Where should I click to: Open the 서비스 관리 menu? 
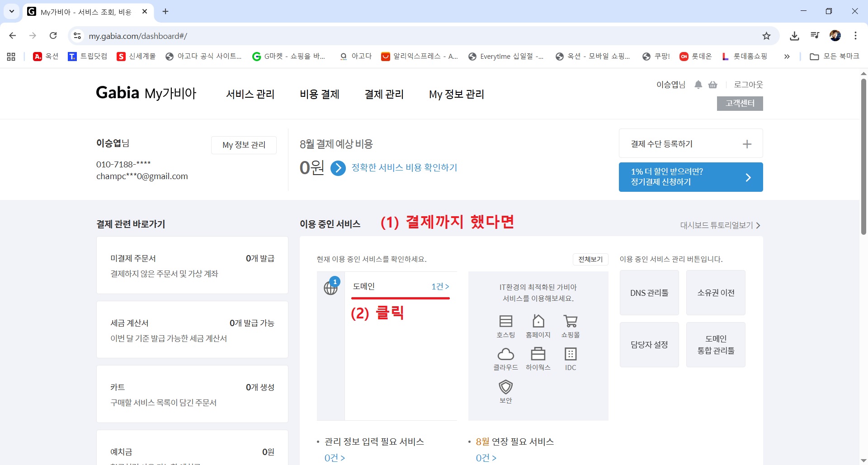250,94
